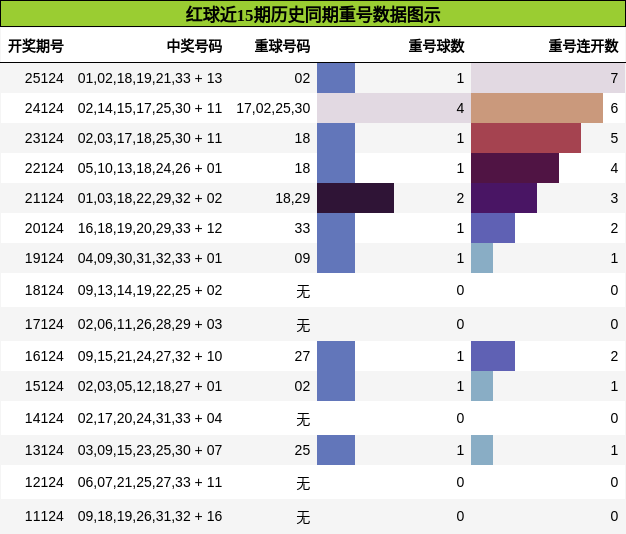This screenshot has height=534, width=626.
Task: Select winning numbers 09,18,19,26,31,32 + 16
Action: click(x=150, y=516)
